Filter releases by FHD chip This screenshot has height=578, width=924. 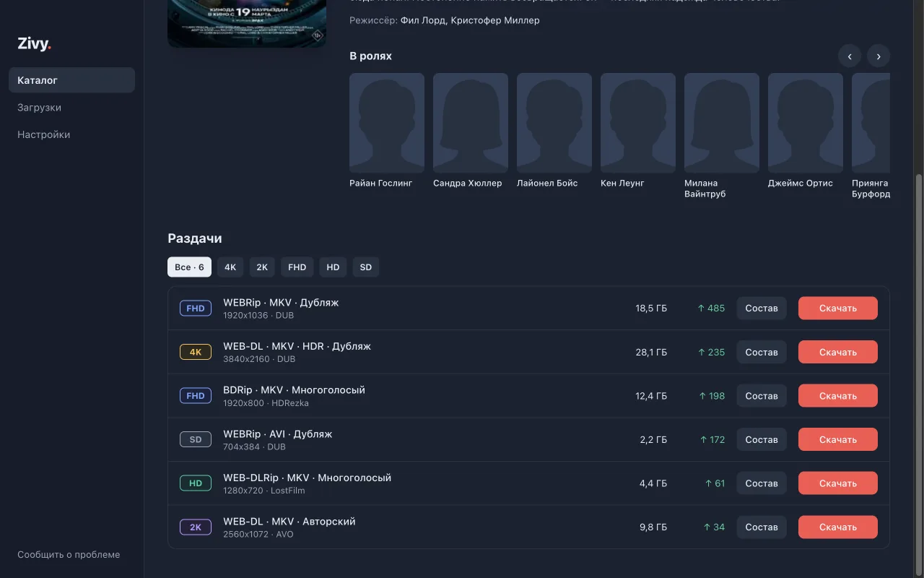point(297,267)
